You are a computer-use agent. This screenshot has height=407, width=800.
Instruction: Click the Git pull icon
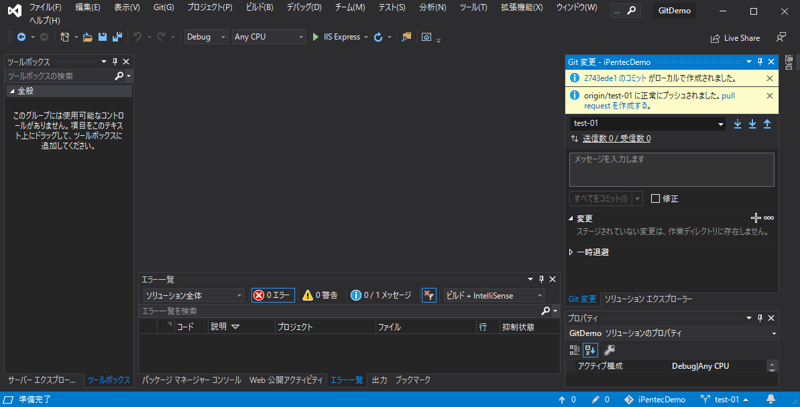(x=752, y=124)
